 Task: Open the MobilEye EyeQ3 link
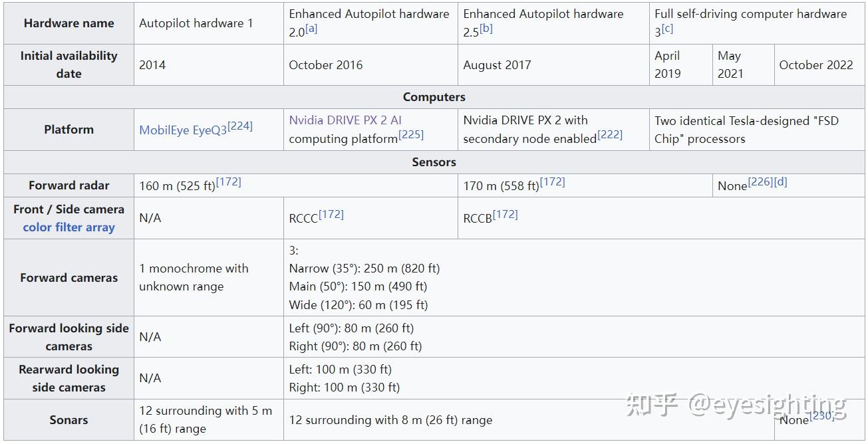pos(183,130)
